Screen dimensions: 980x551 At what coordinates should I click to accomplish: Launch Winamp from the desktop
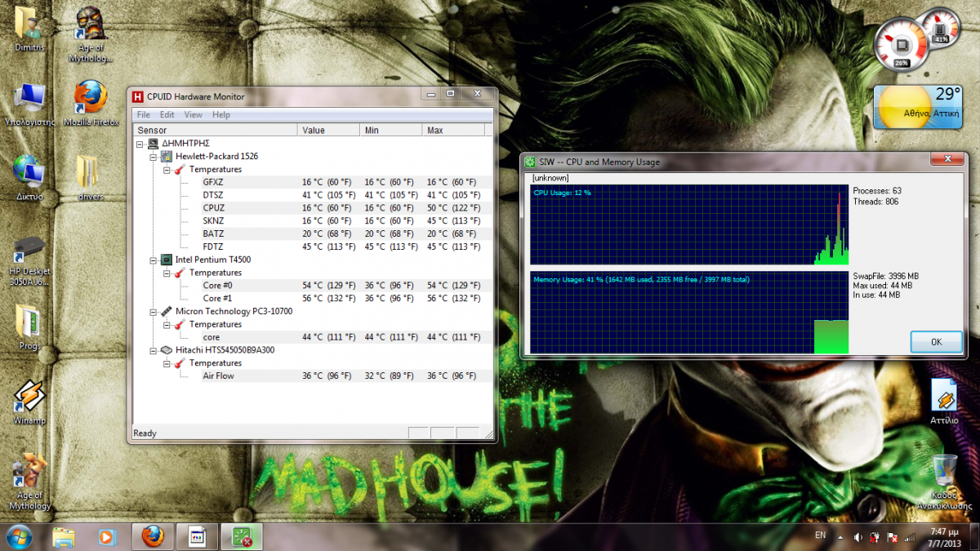point(29,402)
